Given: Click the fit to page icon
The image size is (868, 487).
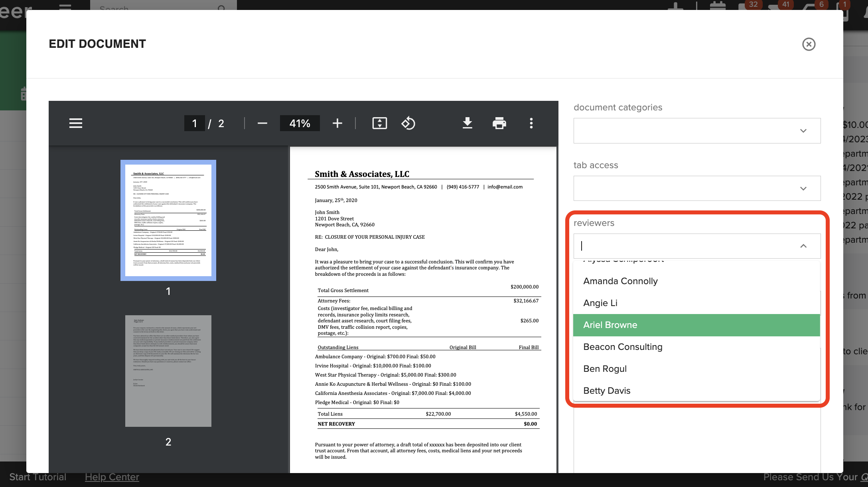Looking at the screenshot, I should (380, 123).
